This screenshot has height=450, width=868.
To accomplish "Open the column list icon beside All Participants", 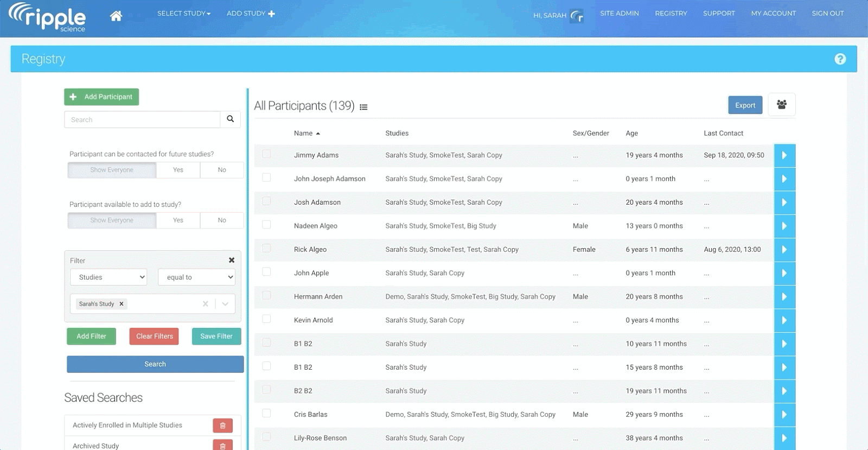I will point(363,107).
